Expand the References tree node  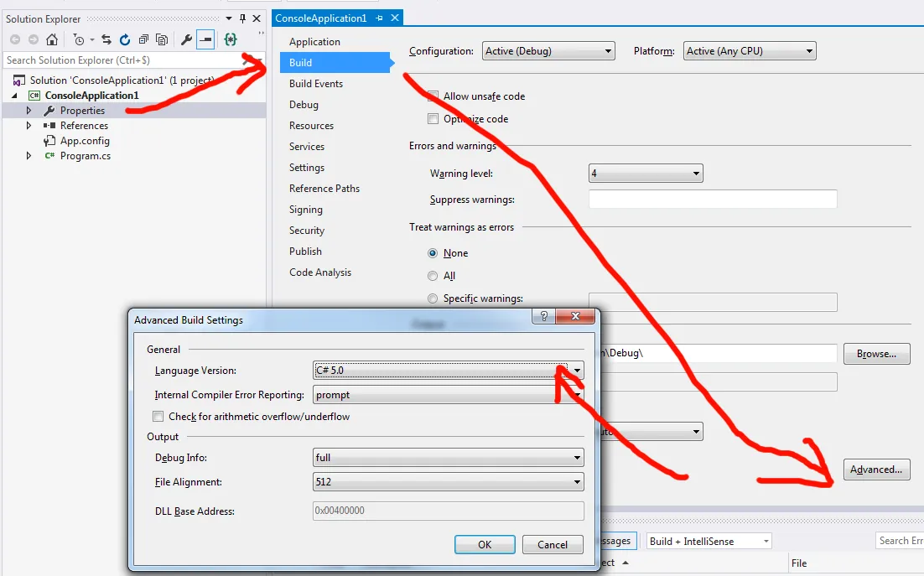pos(29,126)
